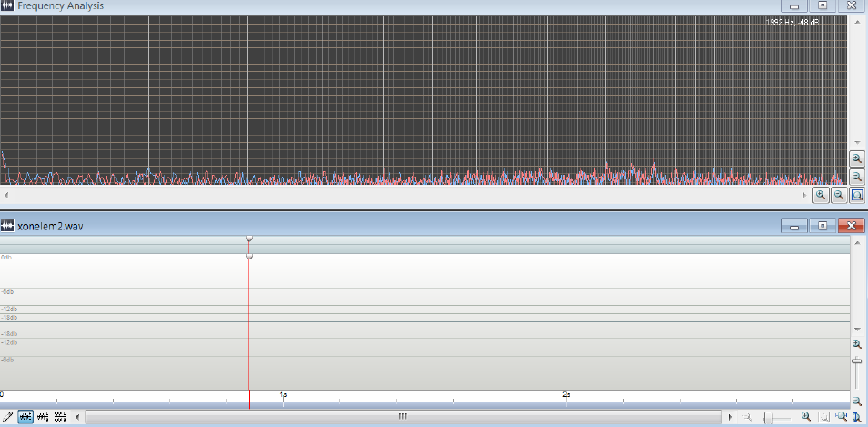Click right arrow of waveform scrollbar

coord(731,417)
